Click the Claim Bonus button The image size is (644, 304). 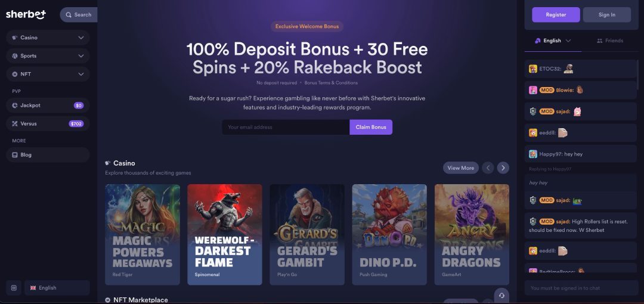(x=371, y=127)
